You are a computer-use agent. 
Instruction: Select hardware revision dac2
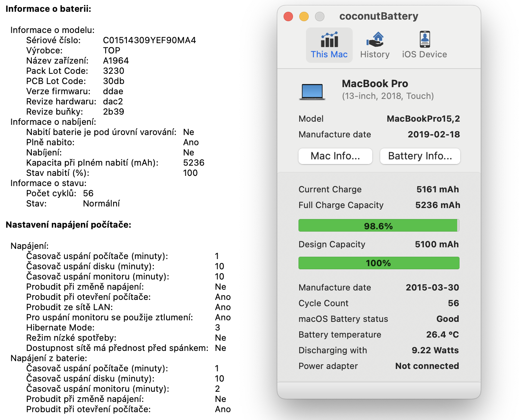[113, 102]
